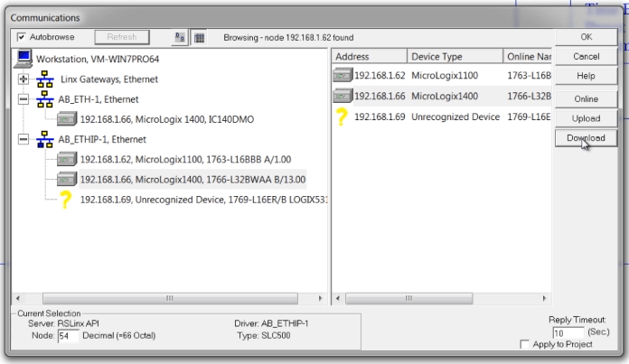Select AB_ETH-1 network driver icon
The height and width of the screenshot is (364, 629).
tap(45, 99)
